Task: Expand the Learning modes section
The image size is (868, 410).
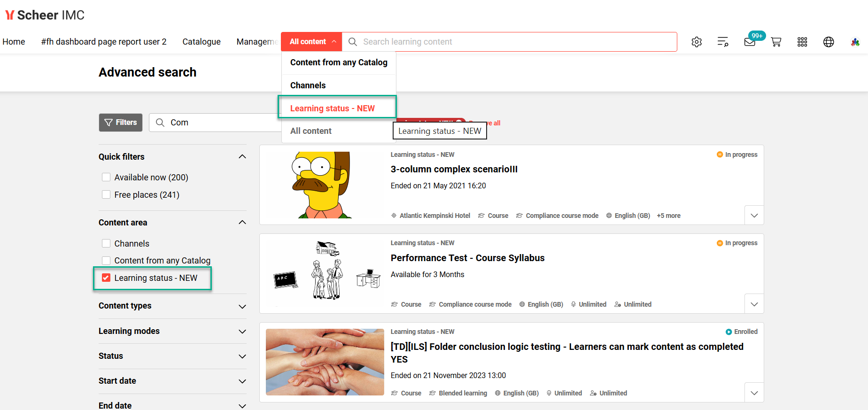Action: 242,332
